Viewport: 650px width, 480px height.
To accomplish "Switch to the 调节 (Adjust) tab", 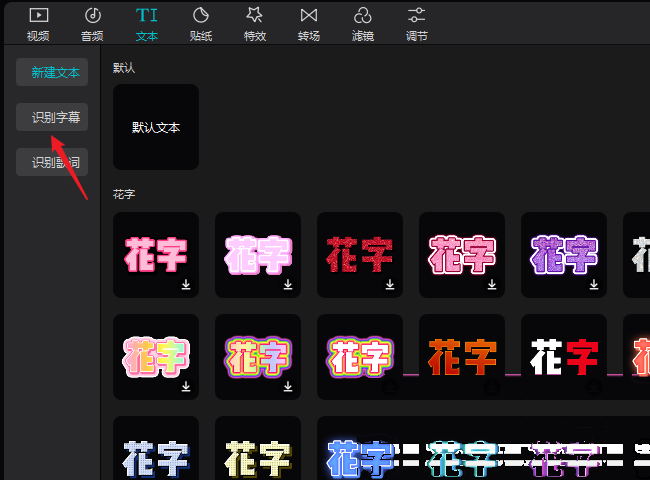I will tap(417, 24).
